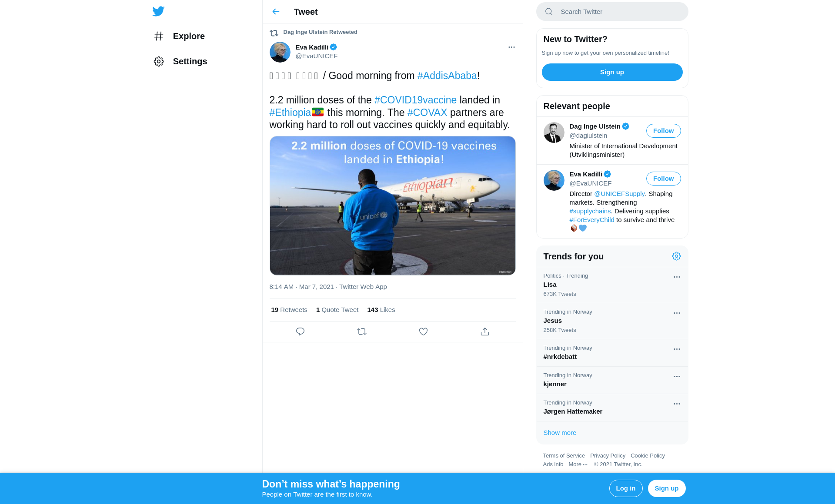Open the Lisa trending topic
This screenshot has height=504, width=835.
click(x=612, y=285)
